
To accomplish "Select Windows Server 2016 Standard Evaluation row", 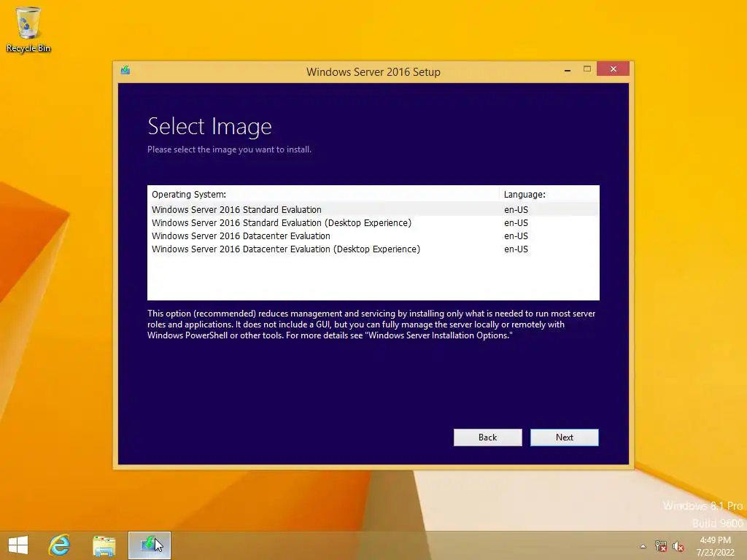I will click(373, 209).
